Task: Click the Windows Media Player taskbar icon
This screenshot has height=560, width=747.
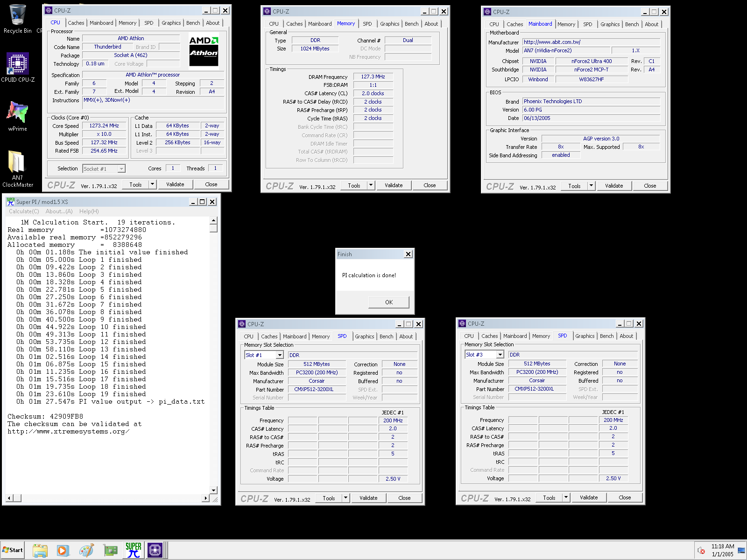Action: pyautogui.click(x=63, y=550)
